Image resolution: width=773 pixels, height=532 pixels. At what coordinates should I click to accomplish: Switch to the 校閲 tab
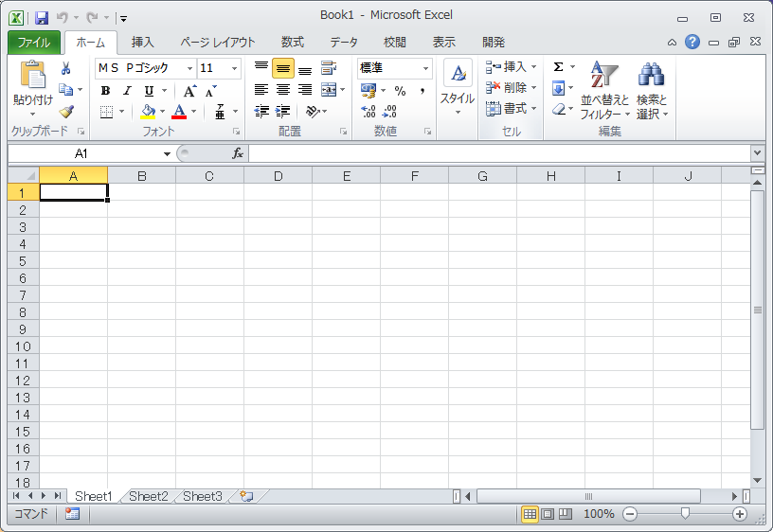click(x=395, y=43)
